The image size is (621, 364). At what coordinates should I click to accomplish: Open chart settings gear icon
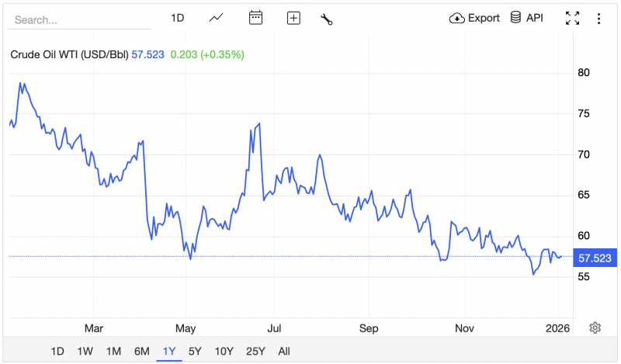tap(595, 328)
